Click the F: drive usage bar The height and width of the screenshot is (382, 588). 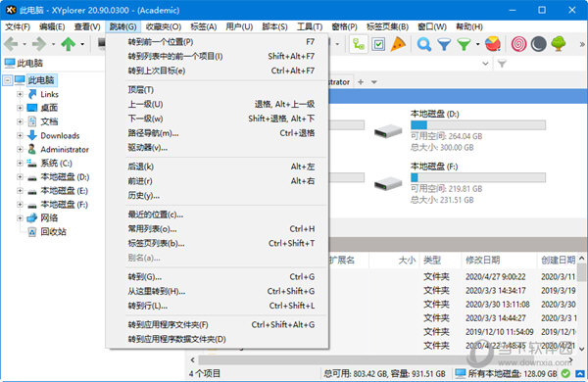click(x=478, y=177)
